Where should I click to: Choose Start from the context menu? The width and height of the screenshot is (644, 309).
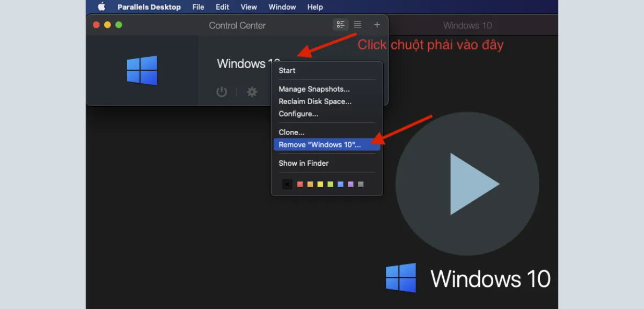pos(287,70)
